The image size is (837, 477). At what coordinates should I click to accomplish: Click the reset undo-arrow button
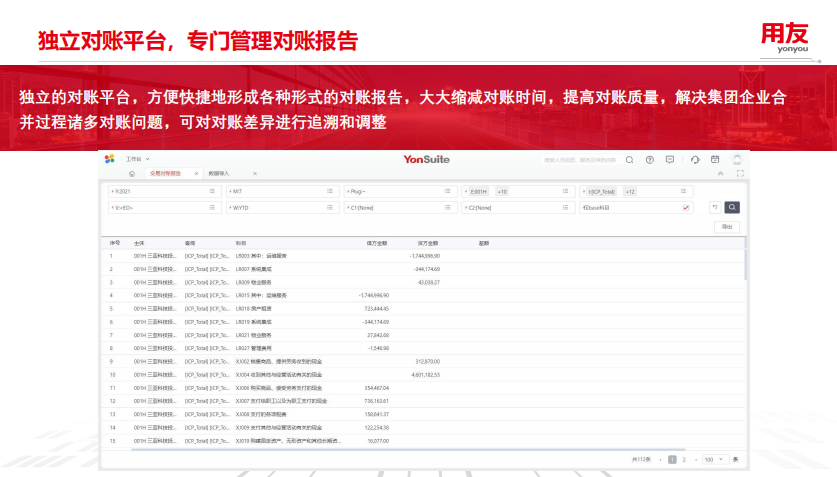715,208
